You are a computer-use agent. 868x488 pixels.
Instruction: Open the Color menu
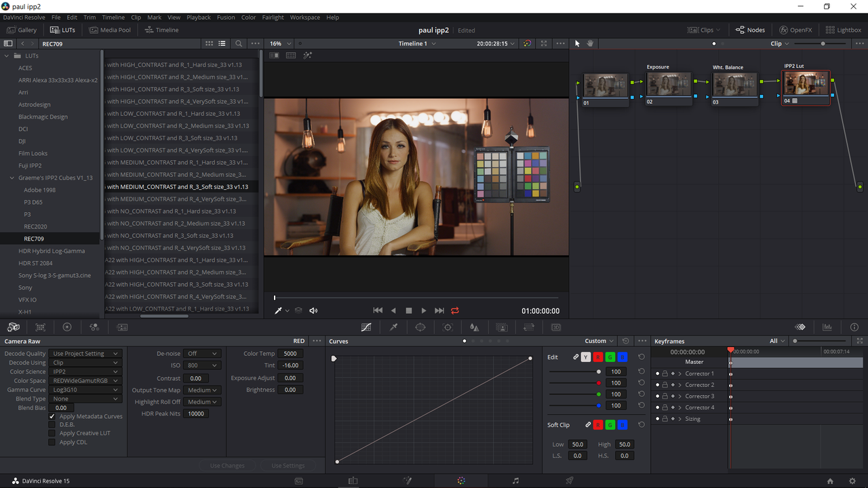[249, 18]
